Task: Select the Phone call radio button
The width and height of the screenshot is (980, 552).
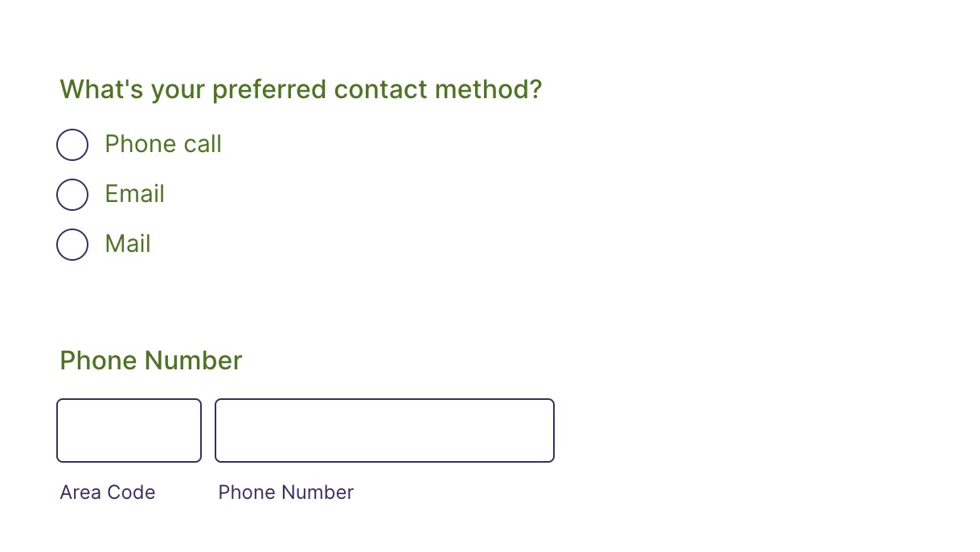Action: (72, 145)
